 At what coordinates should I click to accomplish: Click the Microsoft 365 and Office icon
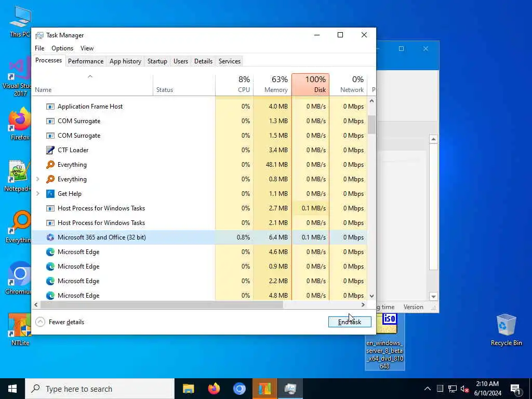pos(50,237)
